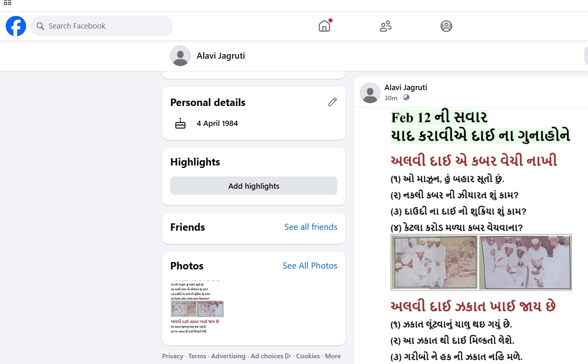Image resolution: width=588 pixels, height=364 pixels.
Task: Click the post author's avatar picture
Action: tap(370, 93)
